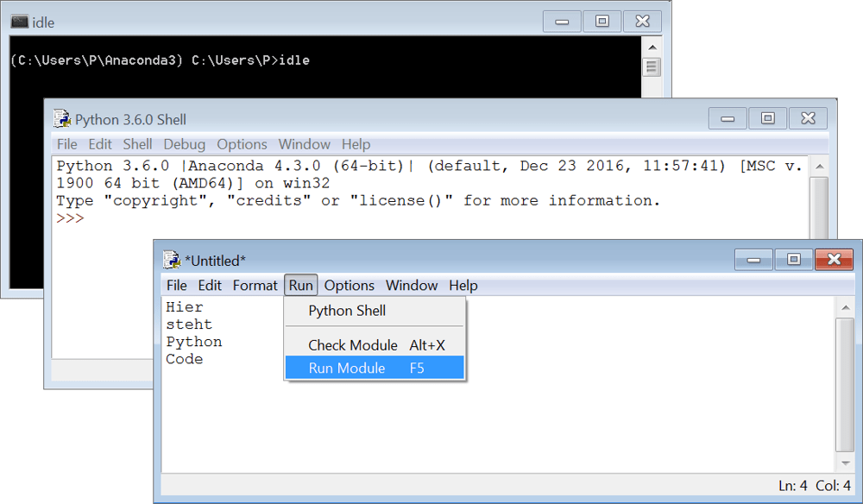This screenshot has width=863, height=504.
Task: Open Help menu in the Untitled editor
Action: 463,286
